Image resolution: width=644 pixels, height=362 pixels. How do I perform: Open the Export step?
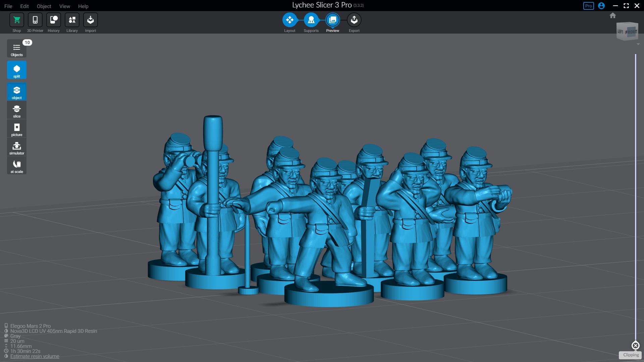pos(354,20)
